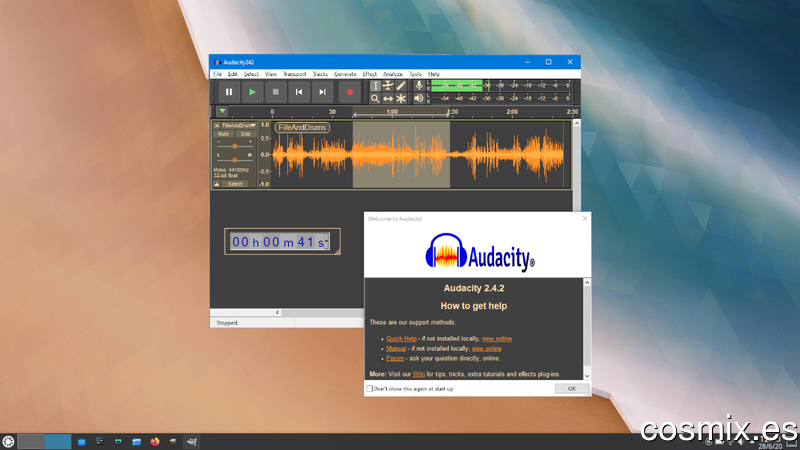Start playback with the green Play button
The image size is (800, 450).
click(x=252, y=92)
